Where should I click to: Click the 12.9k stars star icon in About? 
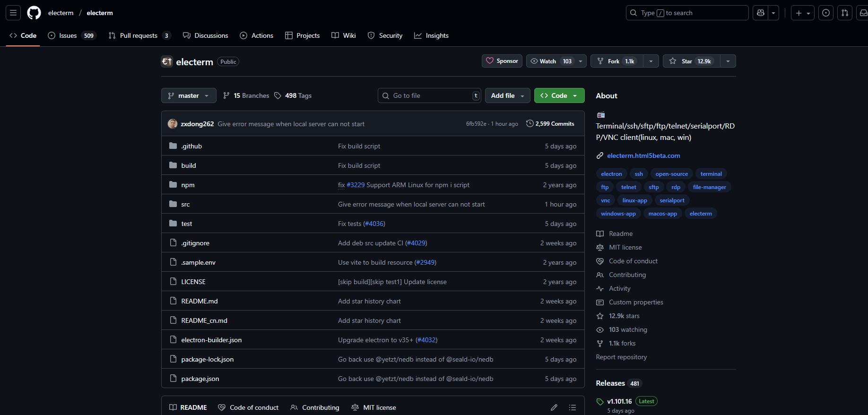pos(600,316)
